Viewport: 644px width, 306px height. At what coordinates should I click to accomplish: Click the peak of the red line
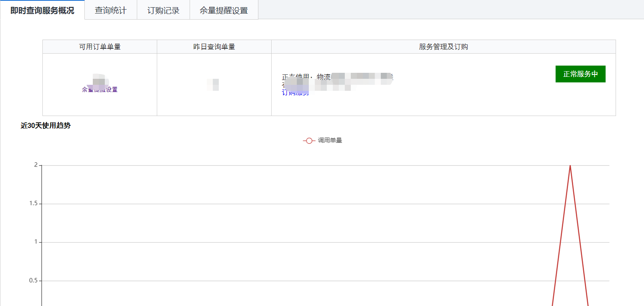[570, 166]
